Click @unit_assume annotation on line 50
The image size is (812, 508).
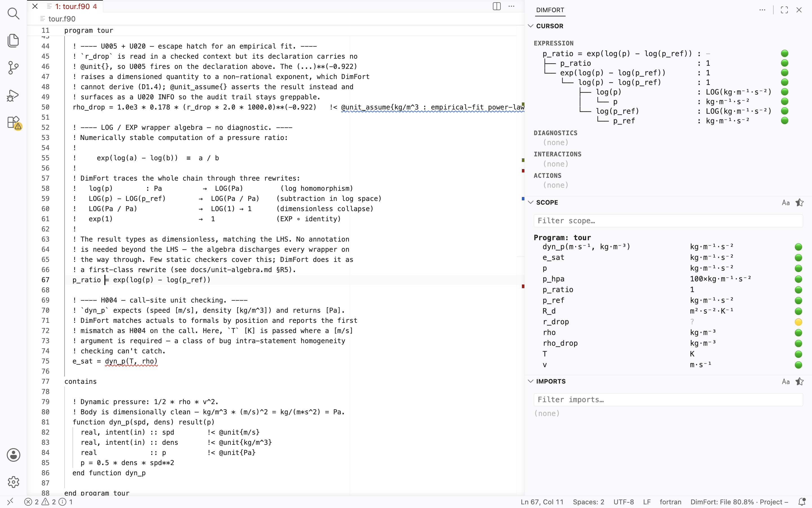(433, 107)
